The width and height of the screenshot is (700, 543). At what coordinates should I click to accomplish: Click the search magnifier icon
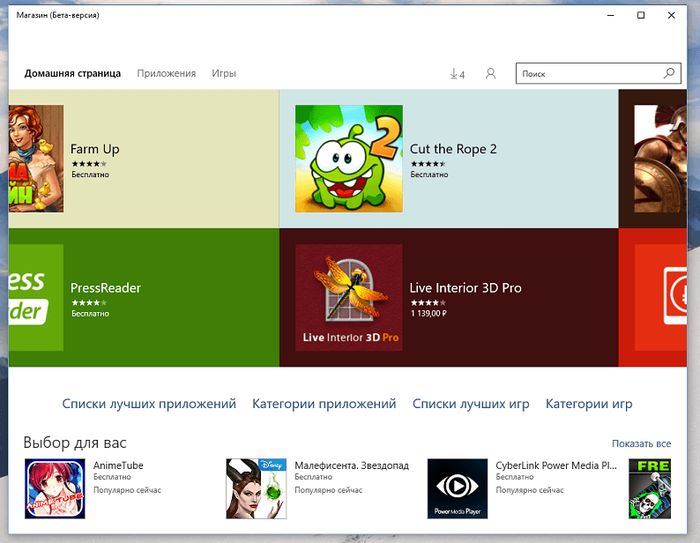[669, 74]
